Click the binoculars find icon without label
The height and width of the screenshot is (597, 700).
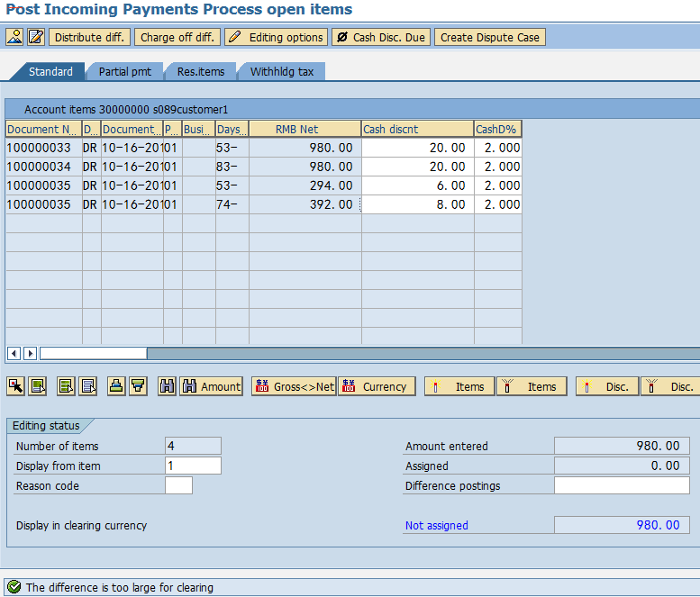click(x=167, y=386)
